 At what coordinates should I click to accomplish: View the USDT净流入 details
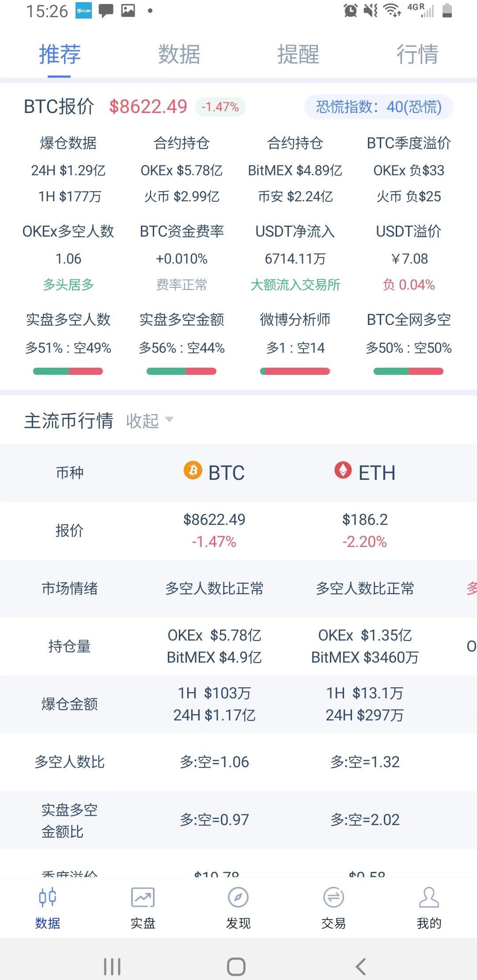coord(295,258)
